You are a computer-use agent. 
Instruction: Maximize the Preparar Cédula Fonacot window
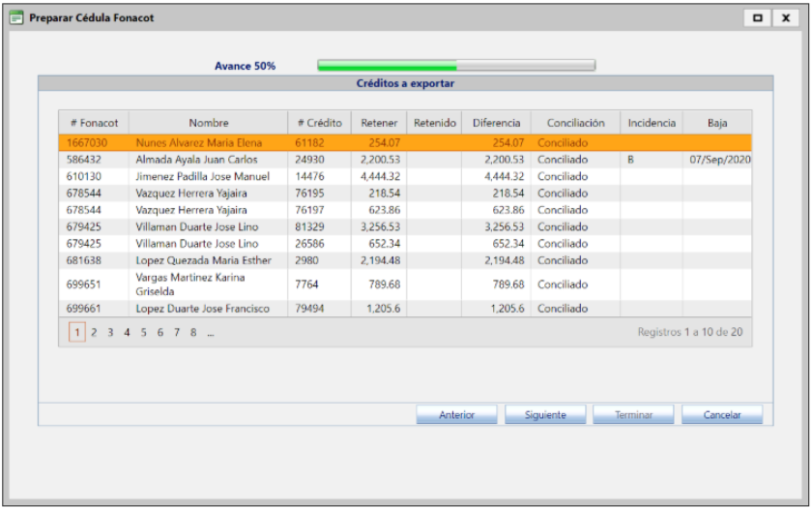[x=758, y=17]
